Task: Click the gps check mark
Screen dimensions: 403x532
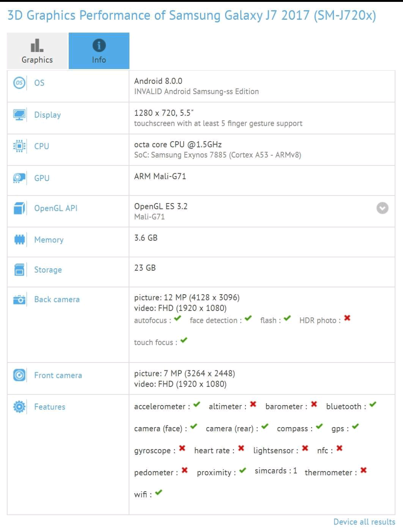Action: 355,426
